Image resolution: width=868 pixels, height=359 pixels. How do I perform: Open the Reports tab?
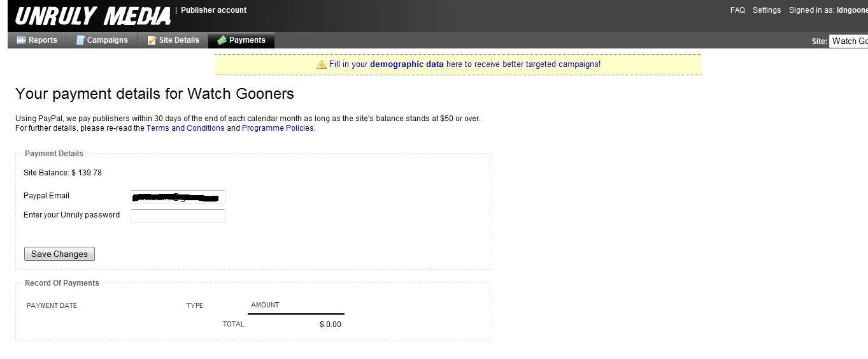[x=37, y=40]
